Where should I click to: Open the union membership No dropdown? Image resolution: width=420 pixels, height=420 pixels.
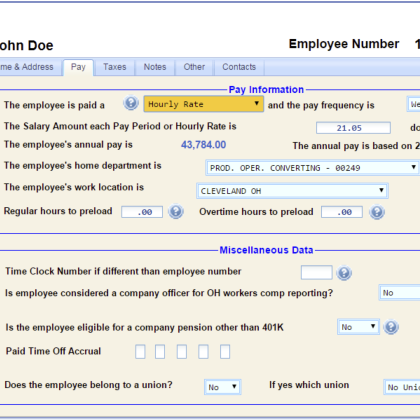point(222,387)
